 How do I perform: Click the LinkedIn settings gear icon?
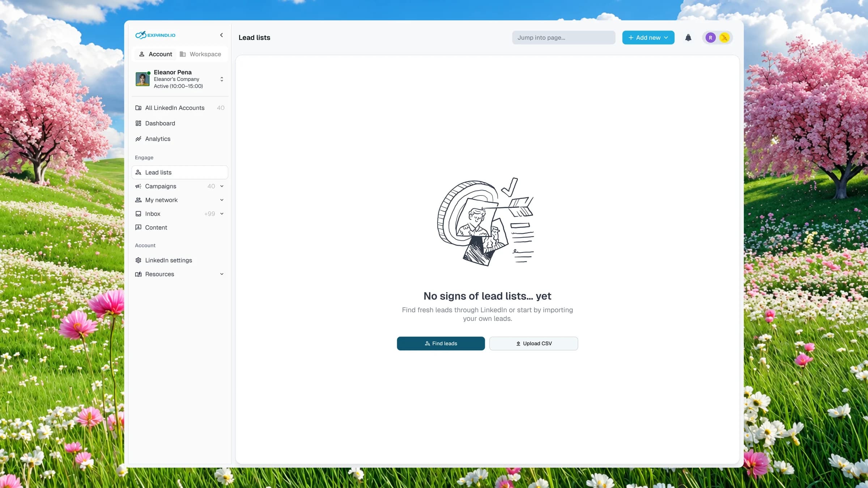click(138, 260)
